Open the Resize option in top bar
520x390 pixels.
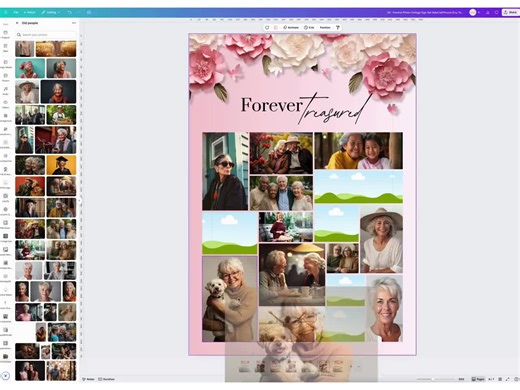point(30,12)
